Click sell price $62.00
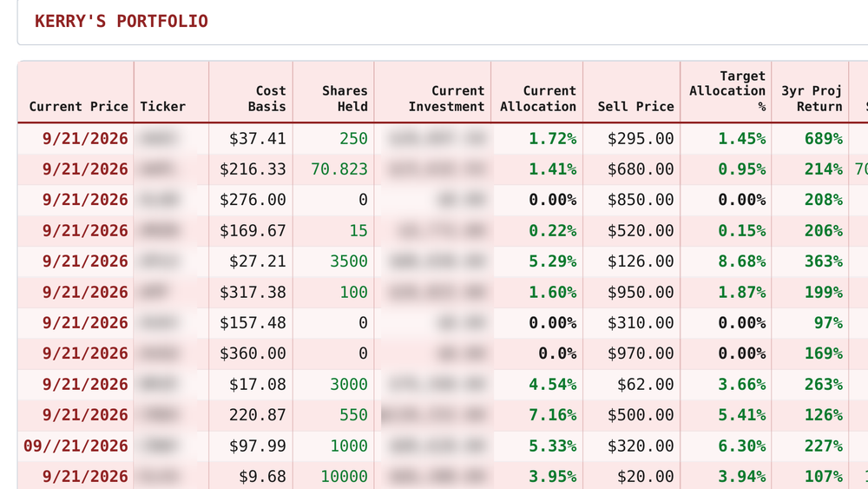This screenshot has width=868, height=489. (646, 384)
